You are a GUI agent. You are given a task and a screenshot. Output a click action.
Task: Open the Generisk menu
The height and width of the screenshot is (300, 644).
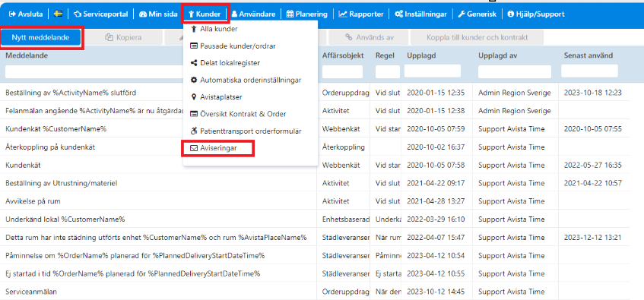pos(477,14)
